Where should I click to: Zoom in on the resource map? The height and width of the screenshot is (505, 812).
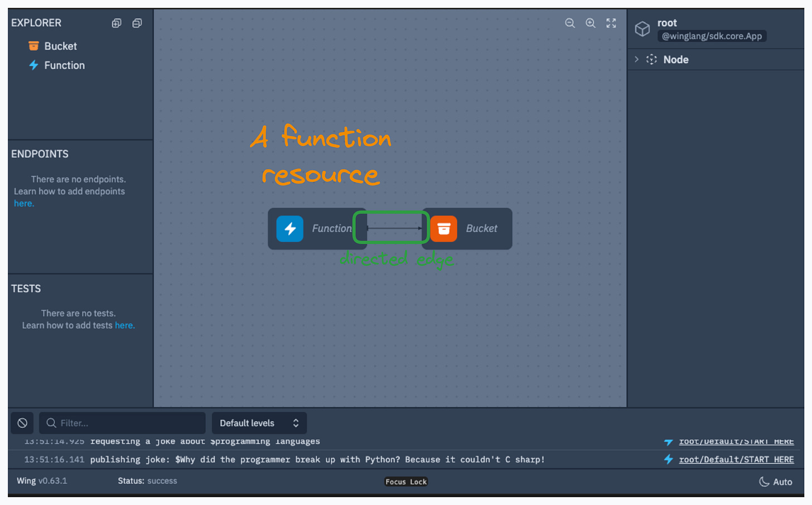[590, 23]
